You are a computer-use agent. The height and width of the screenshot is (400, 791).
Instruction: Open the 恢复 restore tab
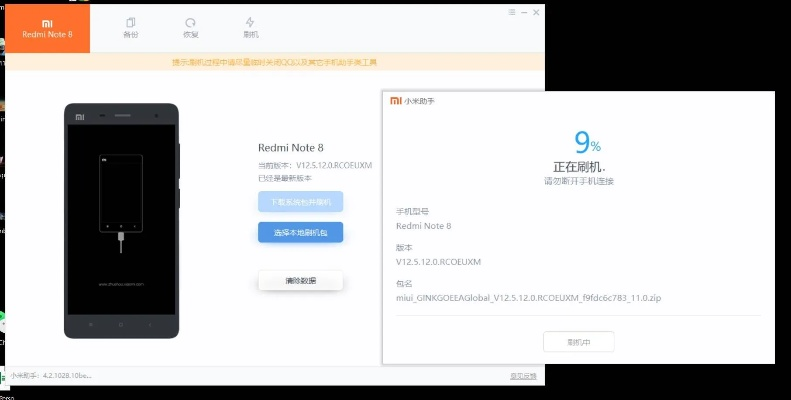(x=191, y=28)
